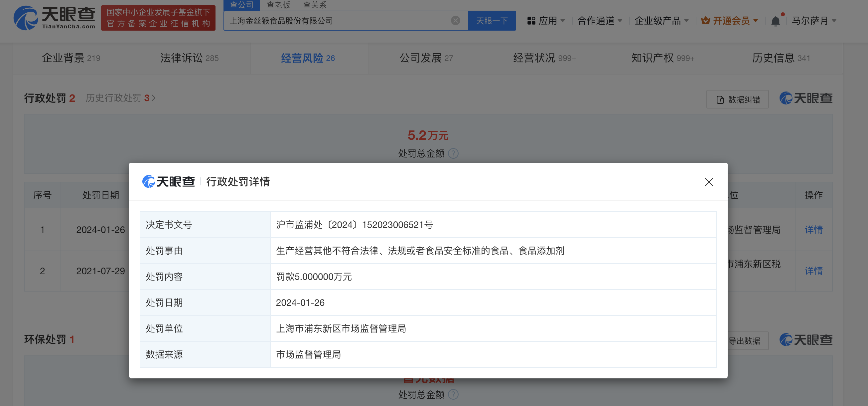Open 详情 for the 2024-01-26 row
The width and height of the screenshot is (868, 406).
[813, 230]
